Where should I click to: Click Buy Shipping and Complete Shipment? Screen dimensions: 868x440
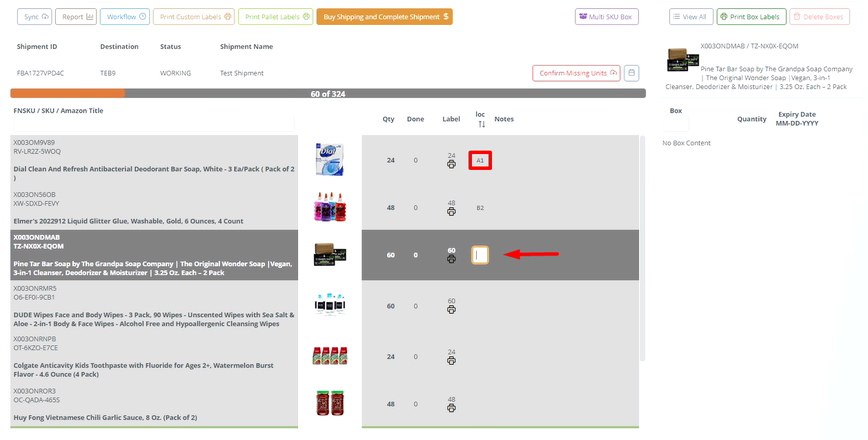(x=384, y=17)
